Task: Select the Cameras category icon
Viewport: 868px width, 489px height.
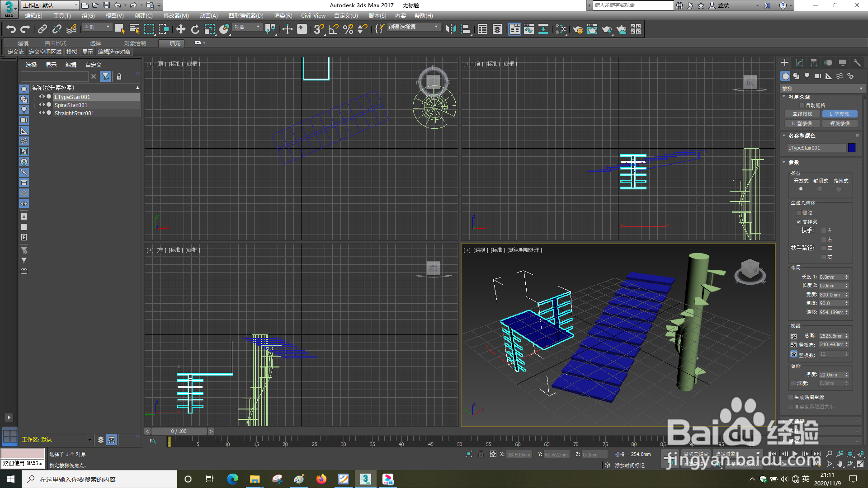Action: click(817, 76)
